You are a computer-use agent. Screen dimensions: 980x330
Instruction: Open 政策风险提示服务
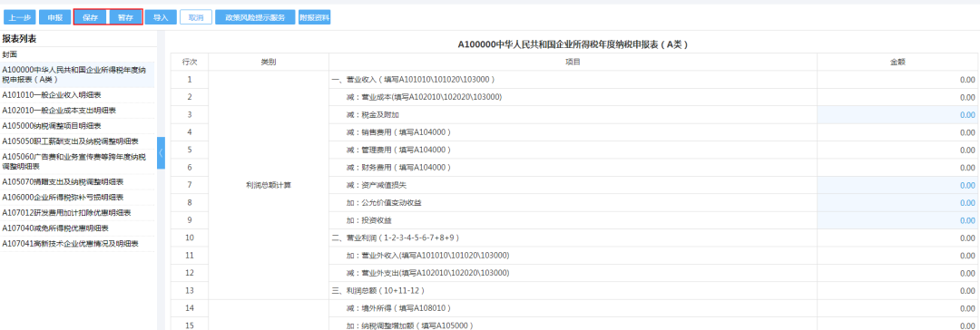click(x=255, y=17)
